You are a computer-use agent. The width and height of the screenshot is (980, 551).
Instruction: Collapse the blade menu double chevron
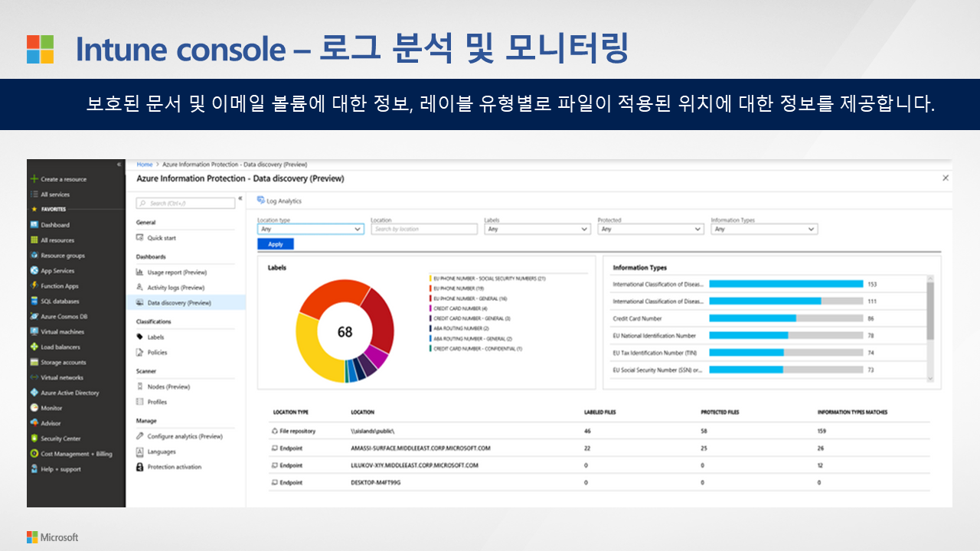coord(240,198)
